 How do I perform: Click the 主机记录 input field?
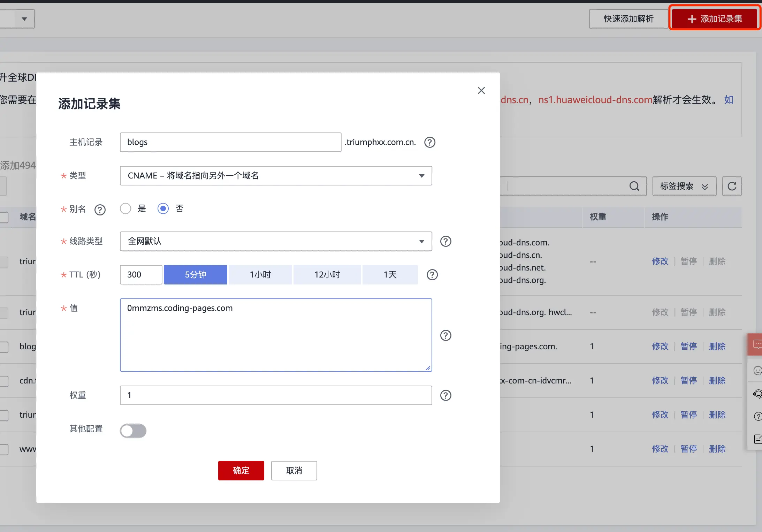point(230,142)
